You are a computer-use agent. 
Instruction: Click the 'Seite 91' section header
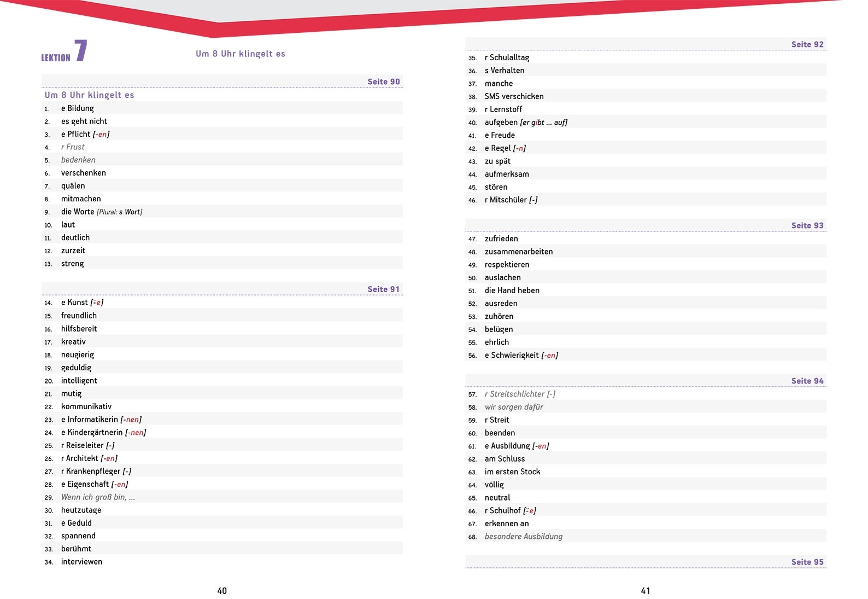click(x=383, y=289)
